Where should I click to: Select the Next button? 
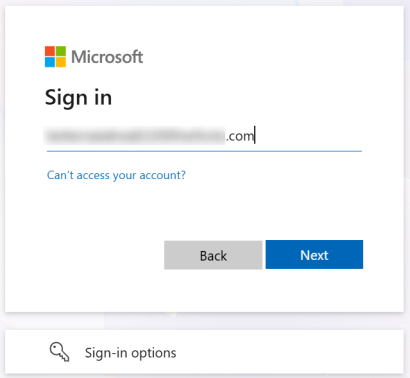(x=314, y=254)
